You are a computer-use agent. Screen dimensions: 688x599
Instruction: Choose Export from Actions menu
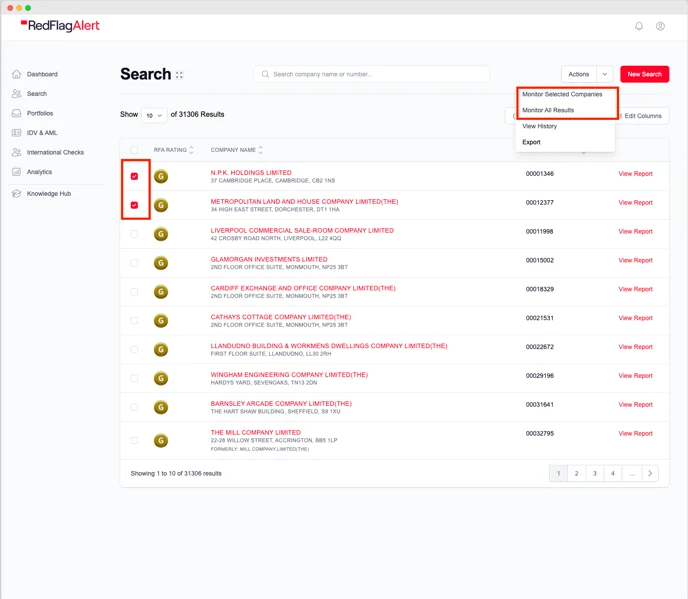531,142
